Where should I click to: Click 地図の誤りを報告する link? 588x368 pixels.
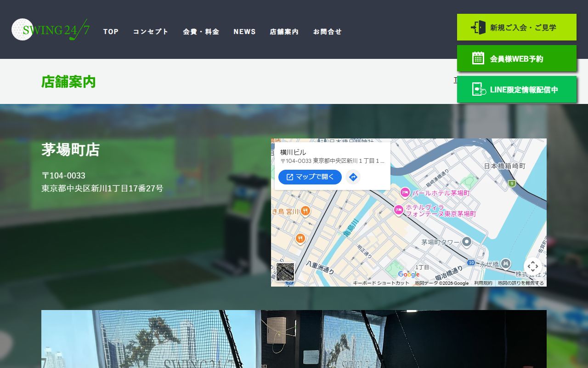(x=520, y=283)
